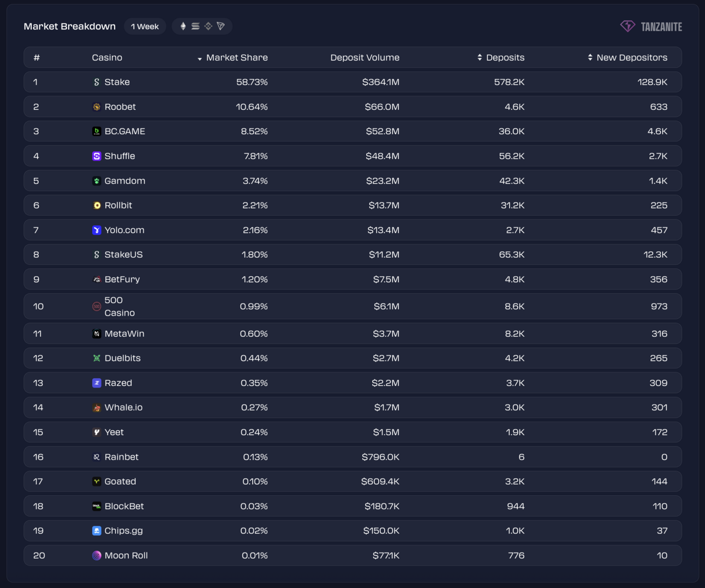Select BC.GAME's 36.0K deposits value
The height and width of the screenshot is (588, 705).
point(511,132)
